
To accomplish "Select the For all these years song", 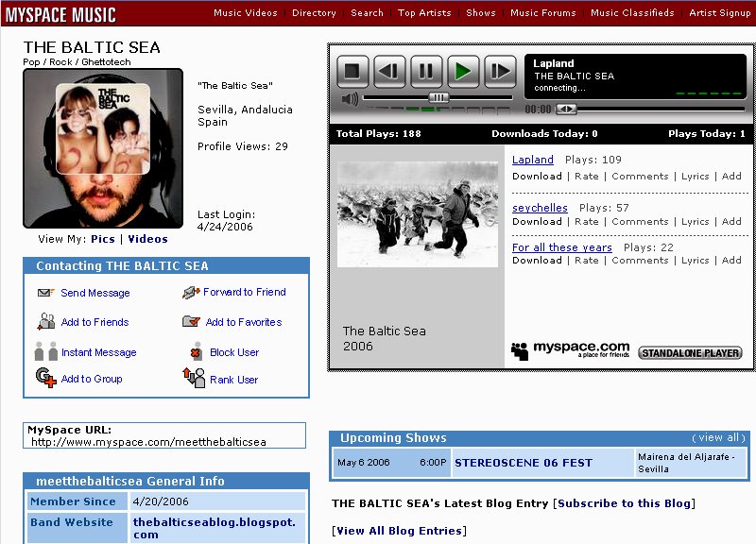I will click(561, 247).
